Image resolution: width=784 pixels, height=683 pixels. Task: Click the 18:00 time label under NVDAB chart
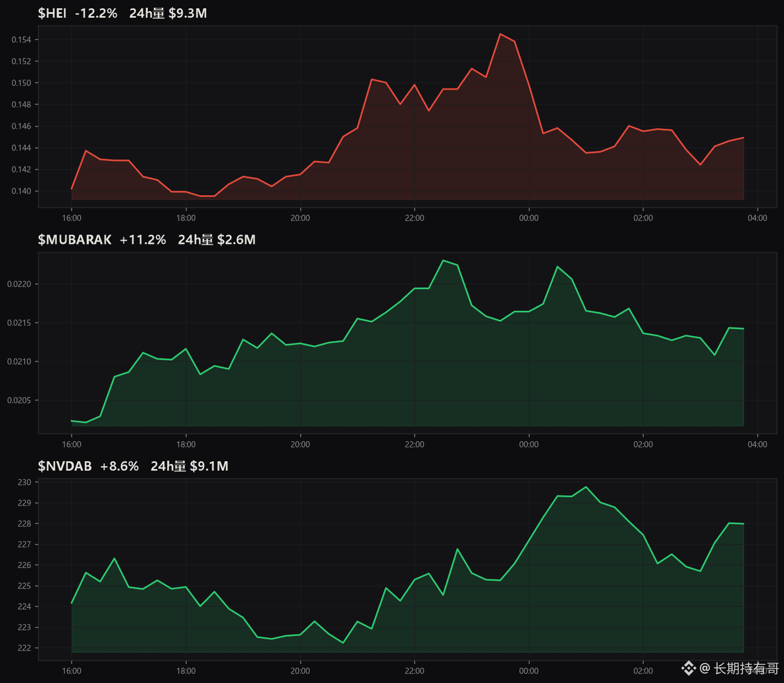(186, 671)
